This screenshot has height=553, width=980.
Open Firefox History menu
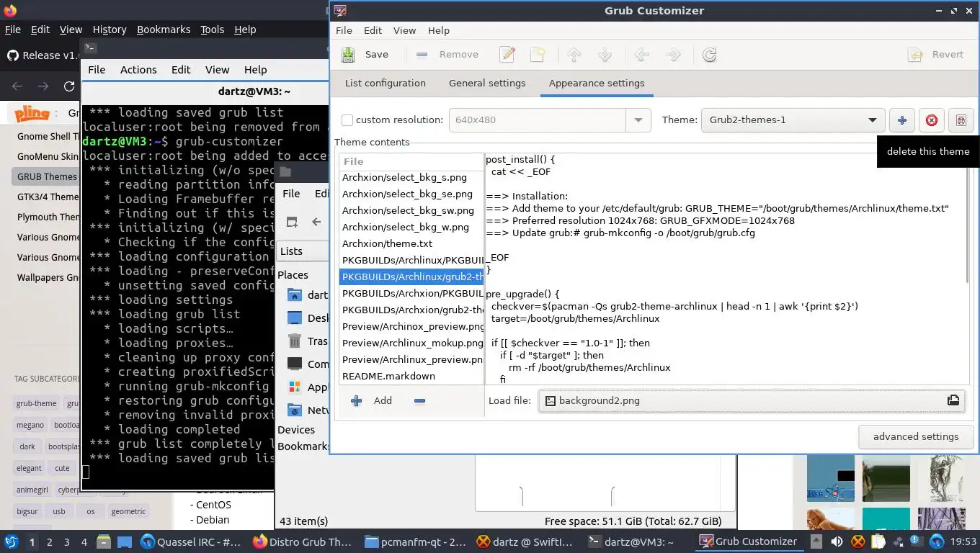[110, 30]
